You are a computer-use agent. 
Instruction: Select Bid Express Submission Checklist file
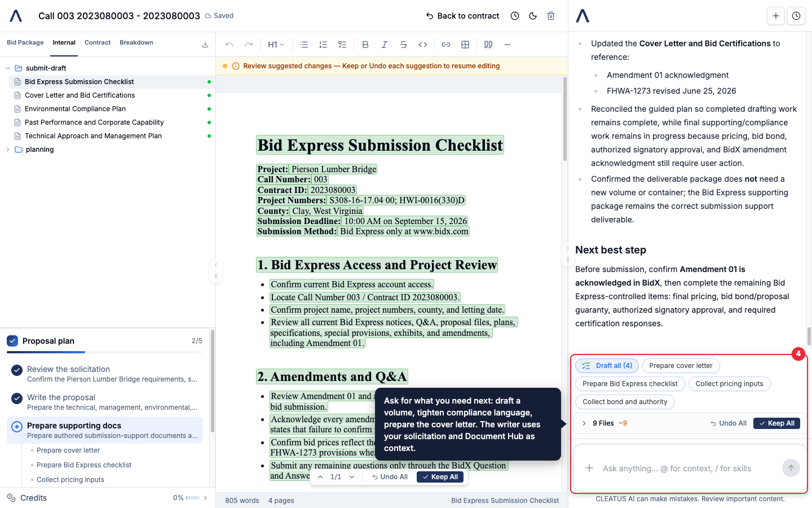coord(111,82)
